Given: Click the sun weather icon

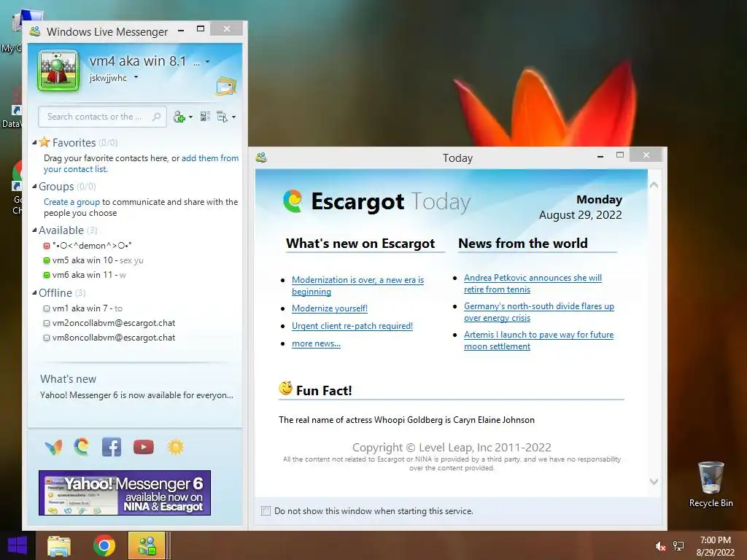Looking at the screenshot, I should (x=175, y=447).
